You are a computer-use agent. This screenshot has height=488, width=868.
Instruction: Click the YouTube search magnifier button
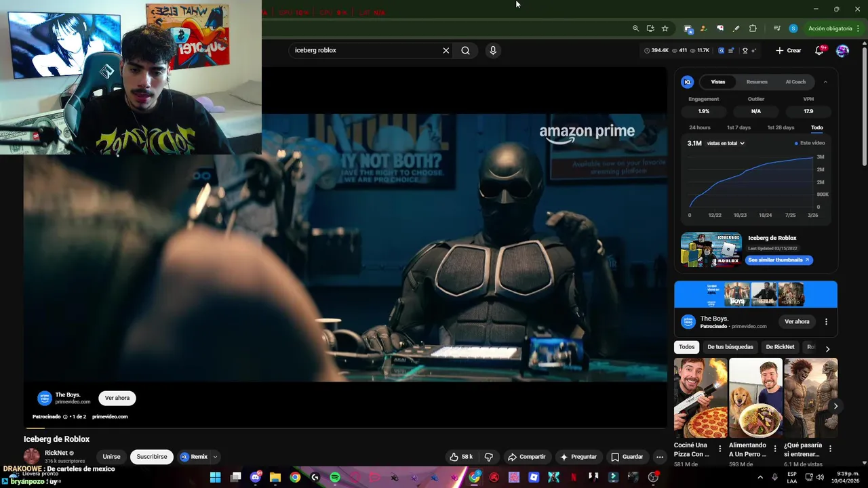pyautogui.click(x=465, y=50)
